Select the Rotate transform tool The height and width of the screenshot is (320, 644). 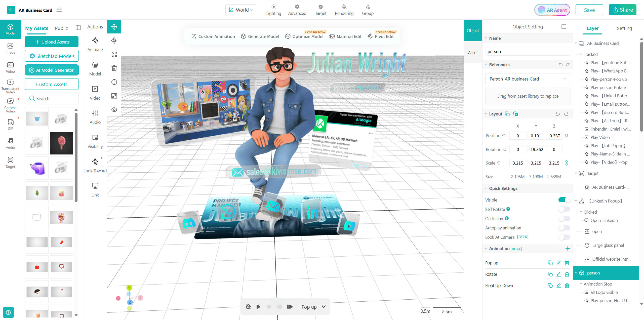(x=114, y=41)
